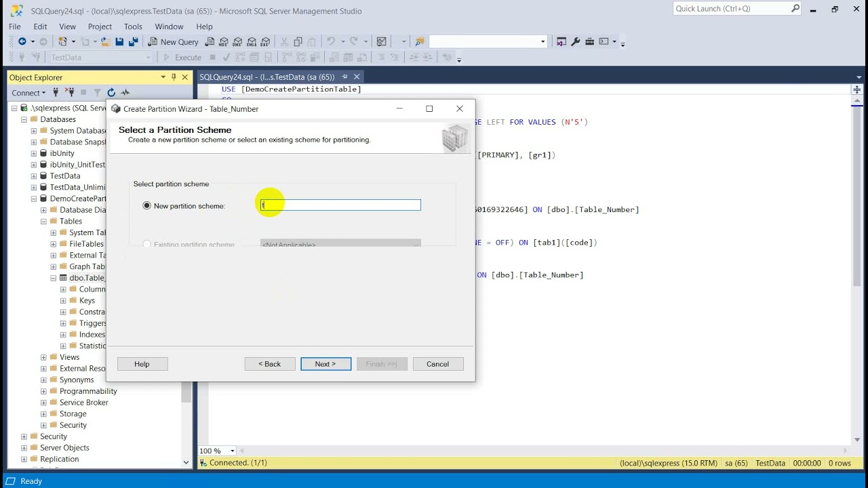This screenshot has width=868, height=488.
Task: Open the Object Explorer window position dropdown
Action: (163, 77)
